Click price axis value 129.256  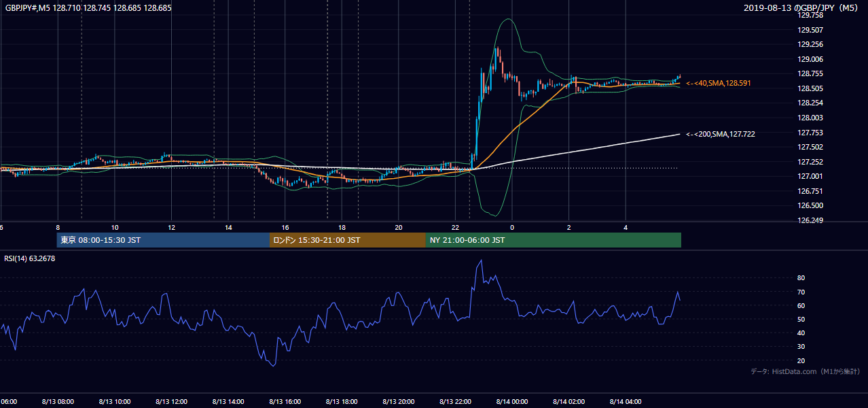click(811, 44)
